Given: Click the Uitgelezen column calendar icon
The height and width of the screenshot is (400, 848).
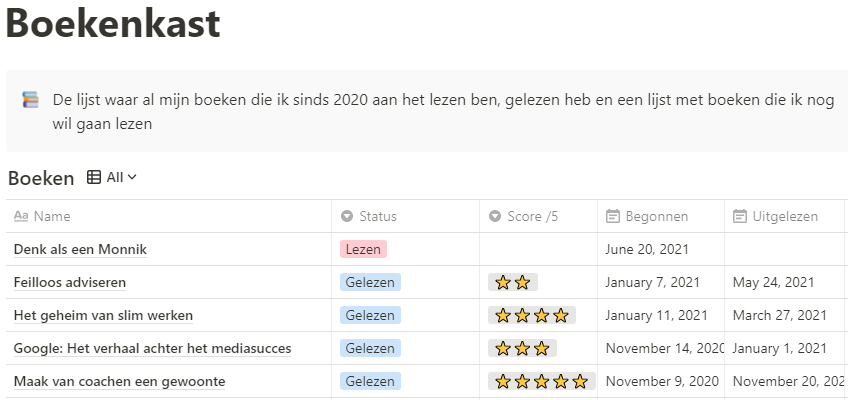Looking at the screenshot, I should point(740,216).
